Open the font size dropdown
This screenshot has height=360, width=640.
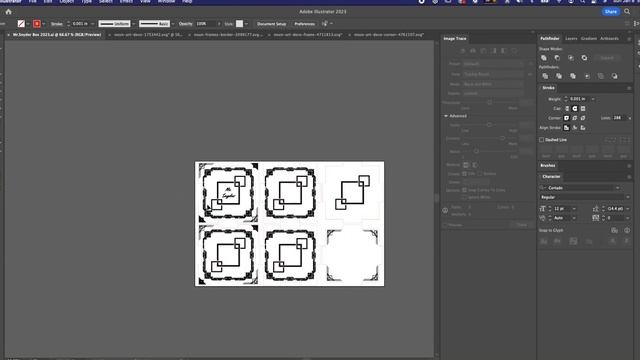coord(574,209)
